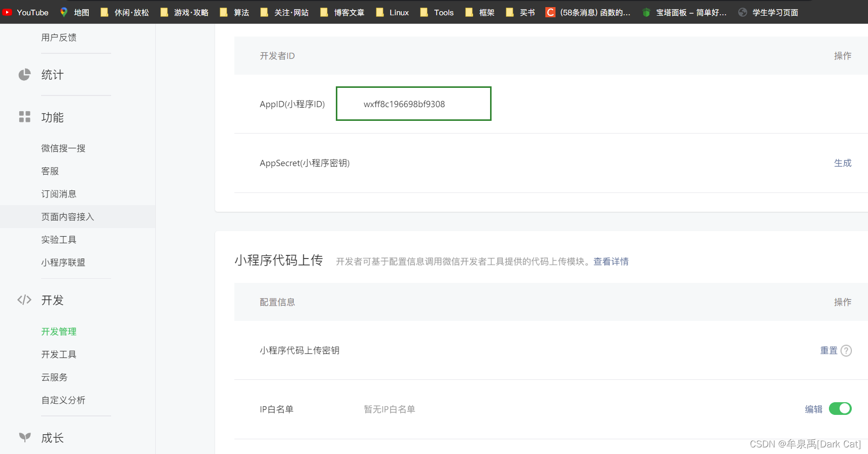Click 重置 for the upload key
This screenshot has width=868, height=454.
[829, 350]
